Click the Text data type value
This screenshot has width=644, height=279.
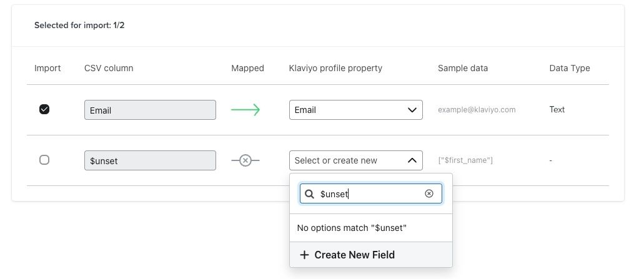557,110
